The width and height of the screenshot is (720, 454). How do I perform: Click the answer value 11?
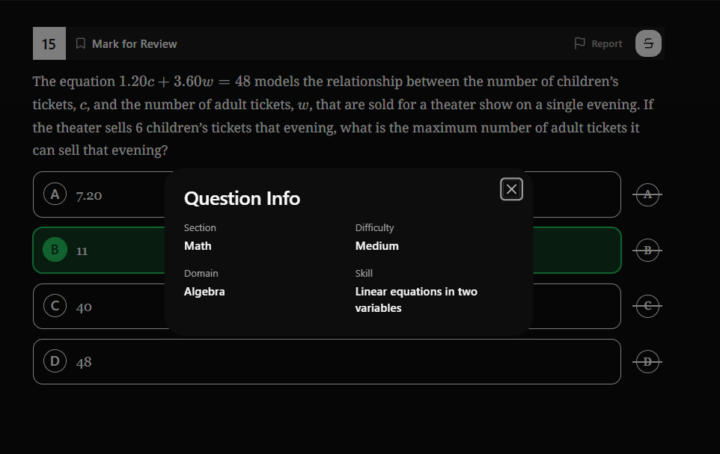pos(82,251)
